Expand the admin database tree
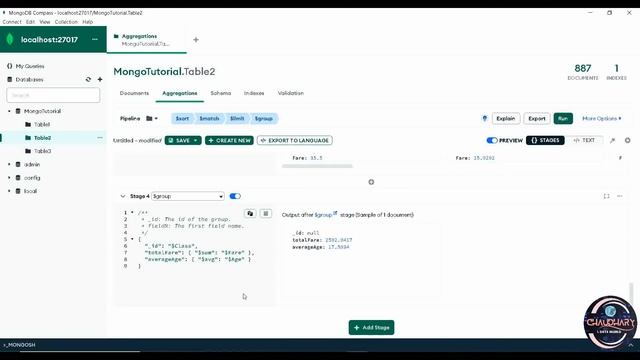The width and height of the screenshot is (640, 360). [x=9, y=164]
